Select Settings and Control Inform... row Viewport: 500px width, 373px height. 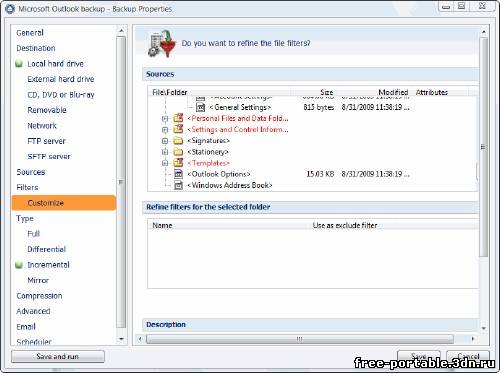click(238, 129)
